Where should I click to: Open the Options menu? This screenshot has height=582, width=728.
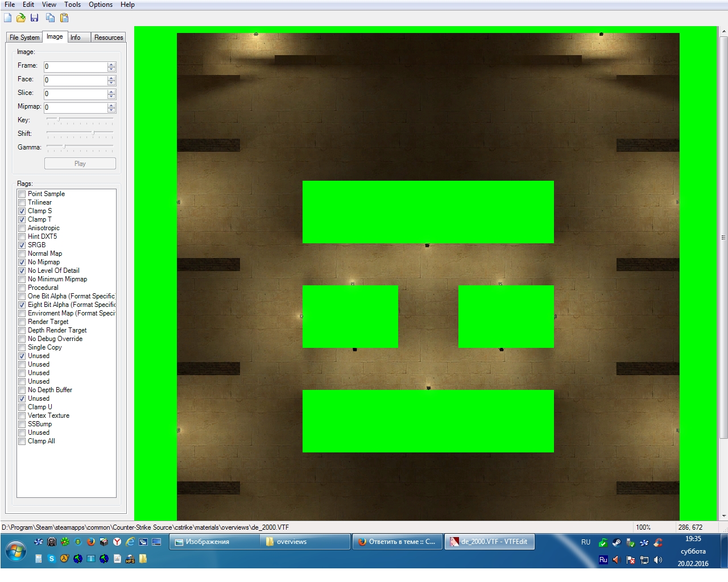click(101, 5)
